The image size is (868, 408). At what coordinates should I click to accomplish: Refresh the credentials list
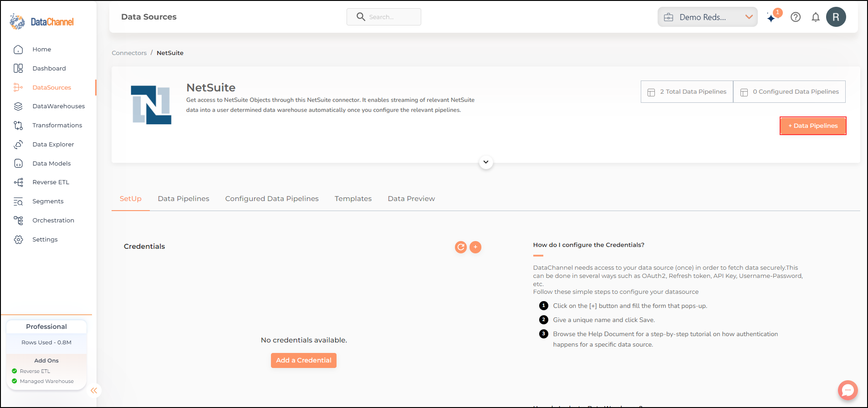(461, 247)
